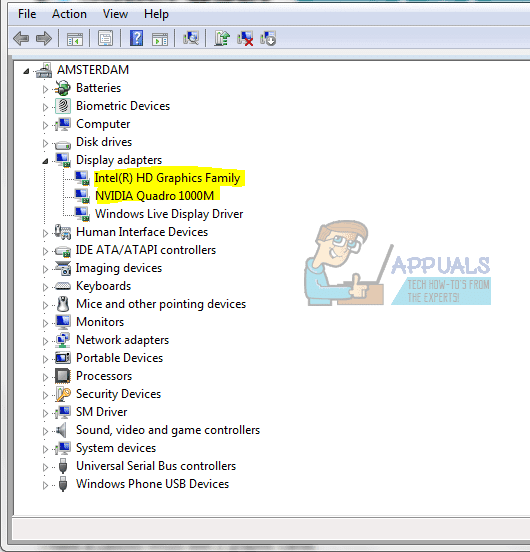
Task: Click the toolbar icon right of Help
Action: click(160, 38)
